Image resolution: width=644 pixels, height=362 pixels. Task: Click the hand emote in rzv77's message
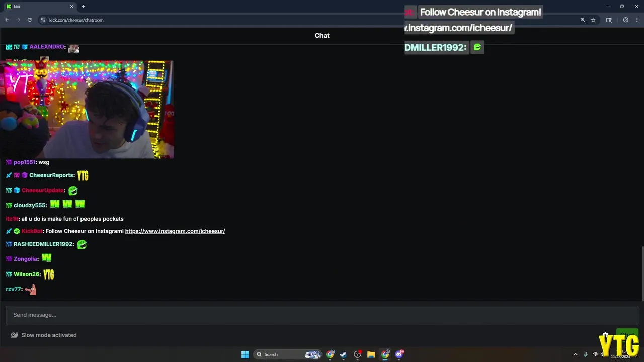(31, 289)
